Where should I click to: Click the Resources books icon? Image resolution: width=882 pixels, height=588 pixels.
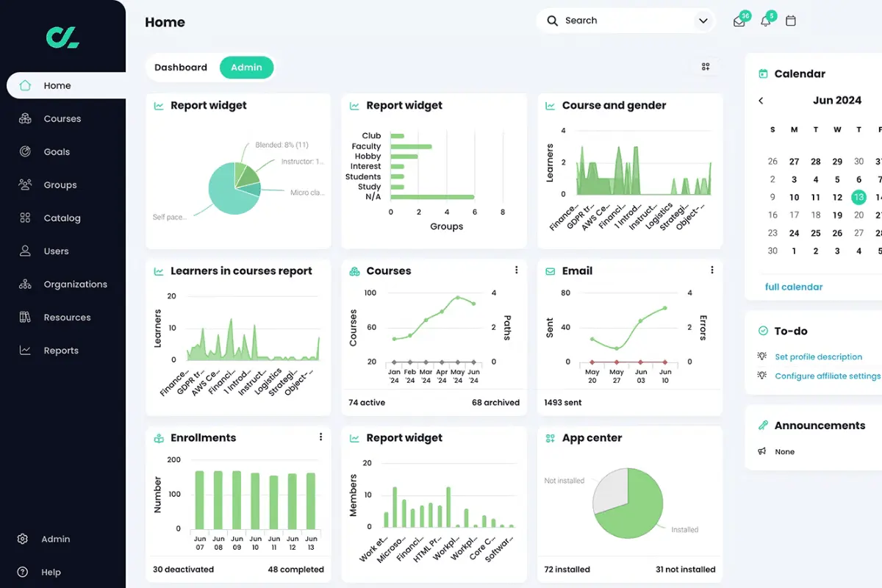click(25, 317)
